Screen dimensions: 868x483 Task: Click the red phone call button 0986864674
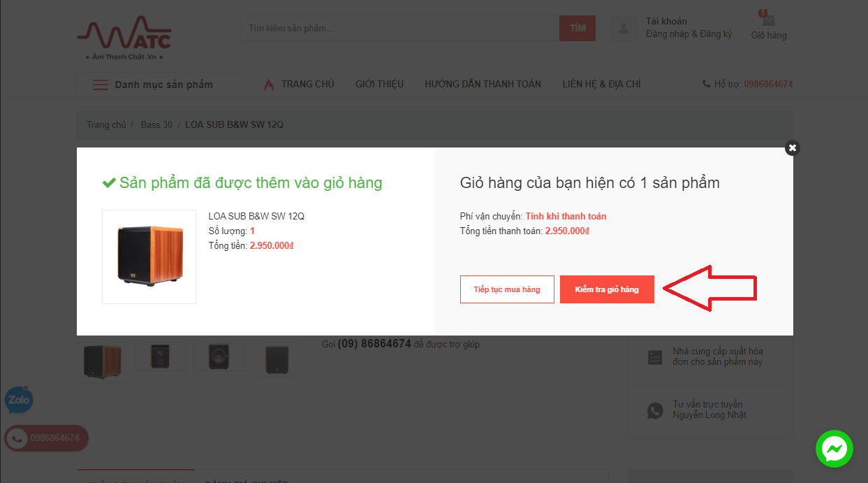point(46,438)
